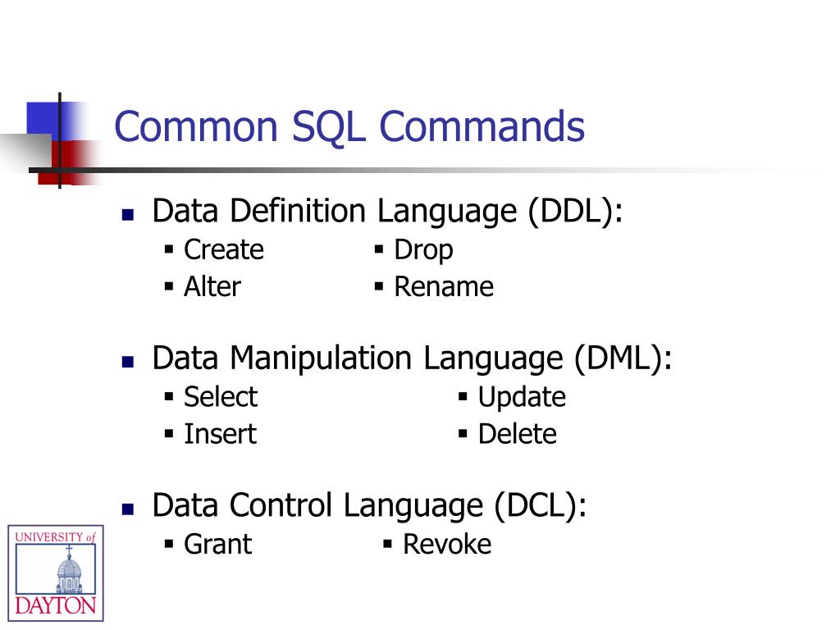The height and width of the screenshot is (630, 840).
Task: Select the Common SQL Commands title
Action: pyautogui.click(x=349, y=127)
